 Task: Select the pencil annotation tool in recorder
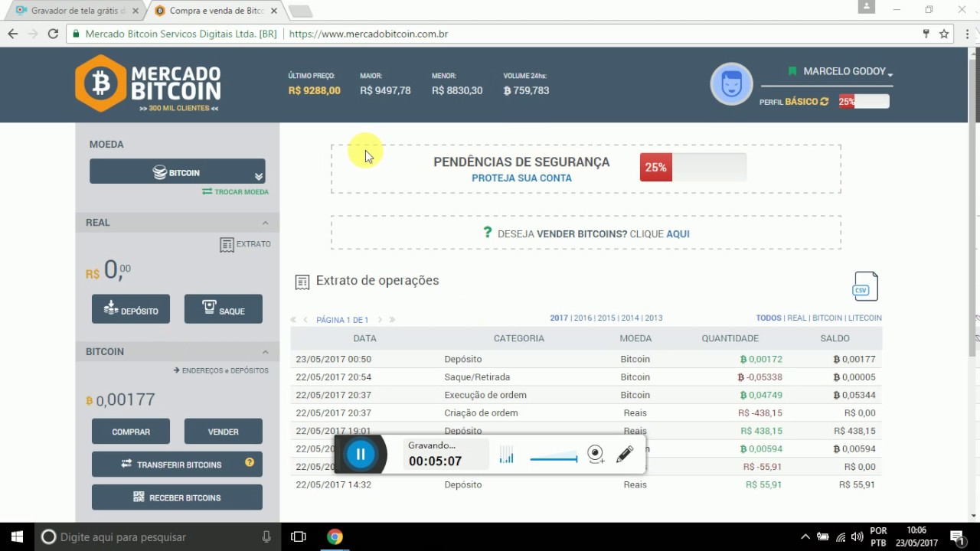[x=625, y=455]
